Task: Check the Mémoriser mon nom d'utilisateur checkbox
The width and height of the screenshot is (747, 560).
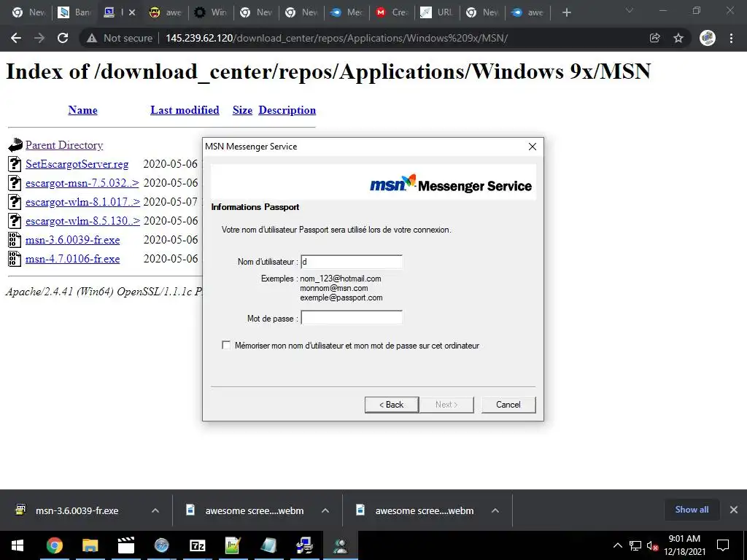Action: pos(226,345)
